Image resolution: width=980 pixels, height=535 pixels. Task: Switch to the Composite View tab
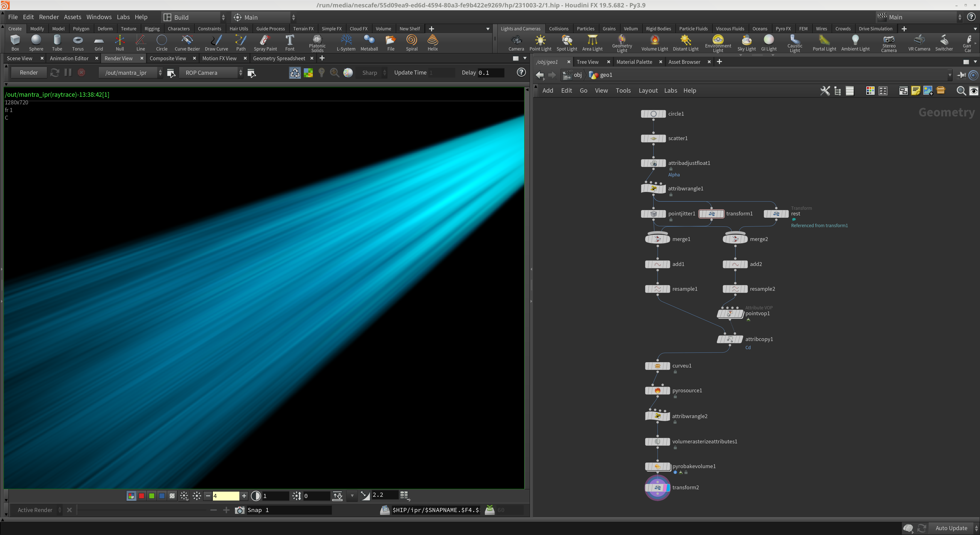tap(168, 58)
